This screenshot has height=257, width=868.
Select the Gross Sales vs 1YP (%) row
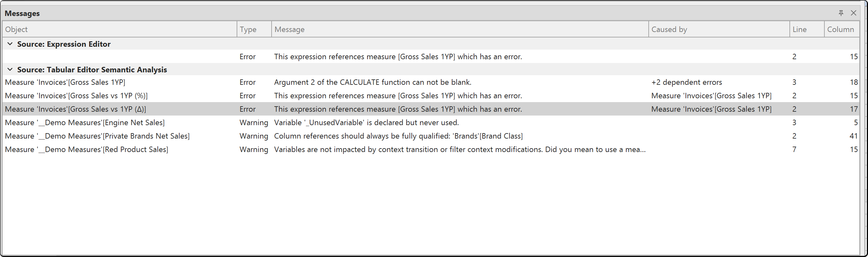[431, 95]
